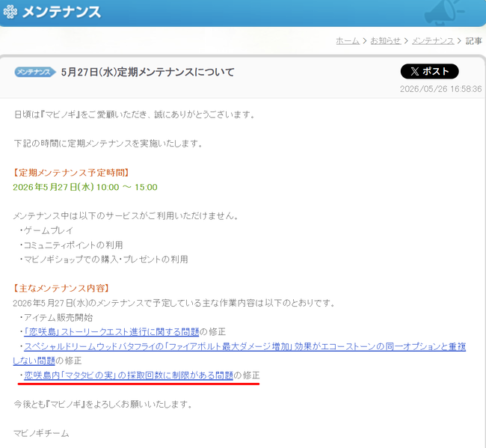Click the 下記の時間に定期メンテナンスを実施いたします sentence
The image size is (486, 448).
[x=108, y=144]
